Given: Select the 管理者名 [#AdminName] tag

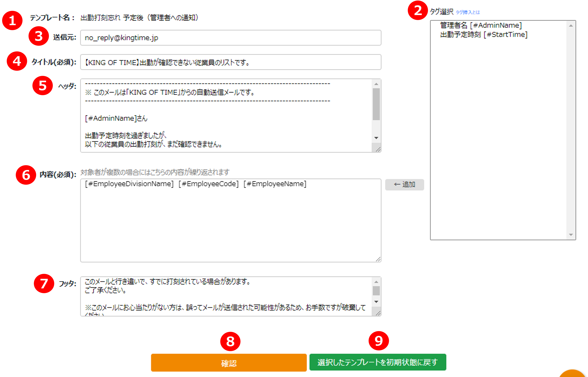Looking at the screenshot, I should click(x=481, y=25).
